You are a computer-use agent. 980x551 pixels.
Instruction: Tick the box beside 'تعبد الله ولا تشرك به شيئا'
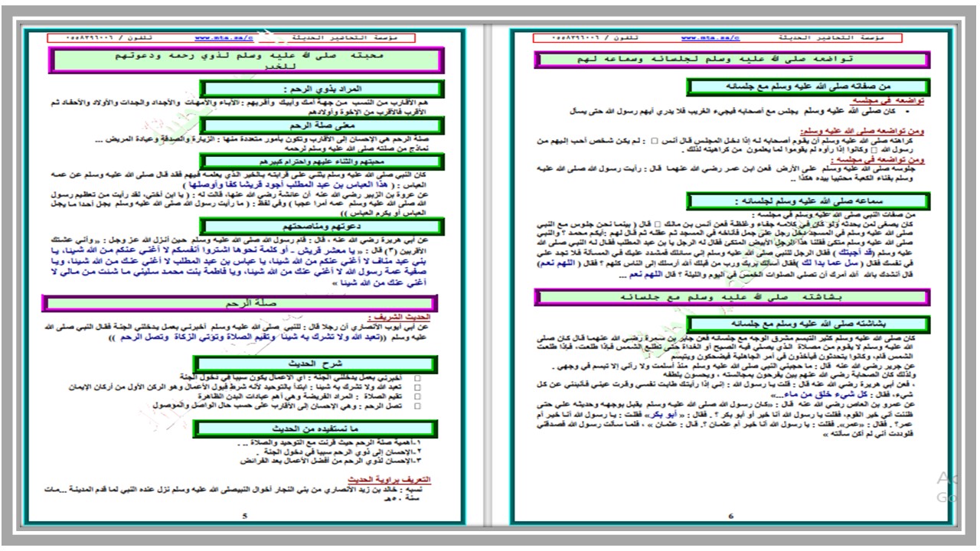pyautogui.click(x=418, y=388)
